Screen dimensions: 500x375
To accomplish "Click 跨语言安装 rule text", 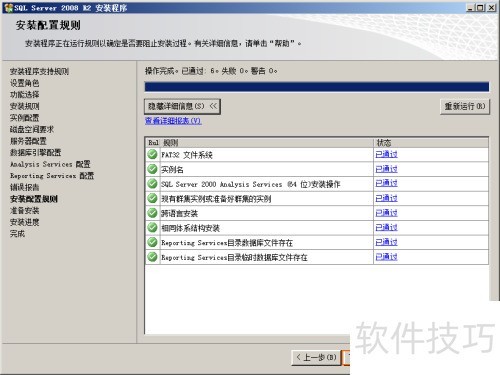I will tap(180, 214).
